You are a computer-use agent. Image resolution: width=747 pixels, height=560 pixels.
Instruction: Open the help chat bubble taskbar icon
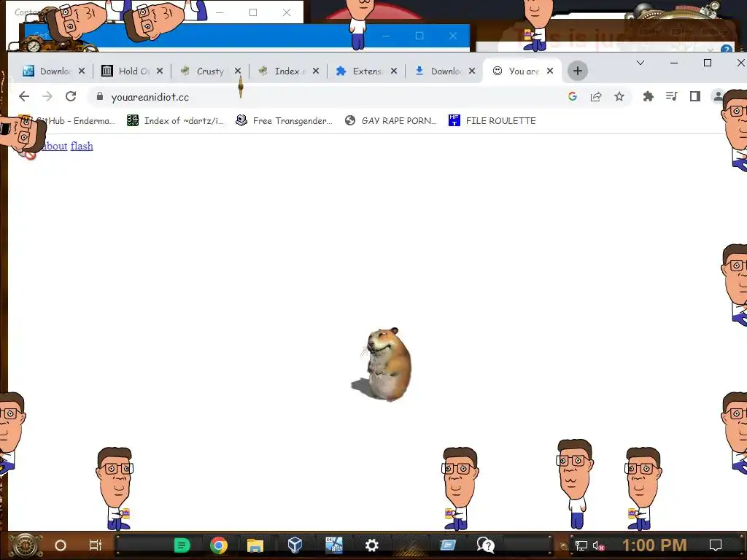coord(485,545)
